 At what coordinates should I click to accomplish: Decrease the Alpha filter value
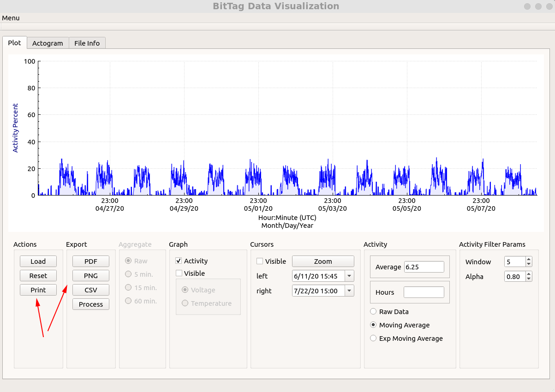point(529,279)
